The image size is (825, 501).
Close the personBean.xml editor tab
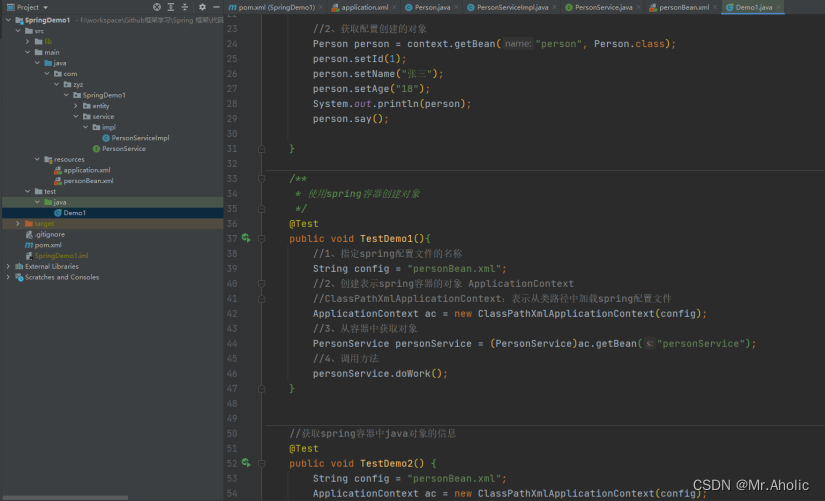[715, 7]
